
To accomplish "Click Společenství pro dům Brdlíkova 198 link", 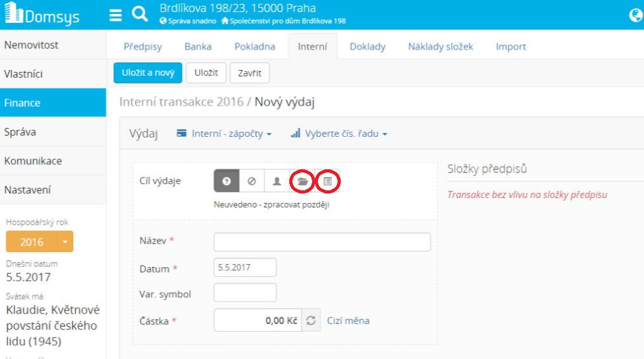I will [284, 21].
